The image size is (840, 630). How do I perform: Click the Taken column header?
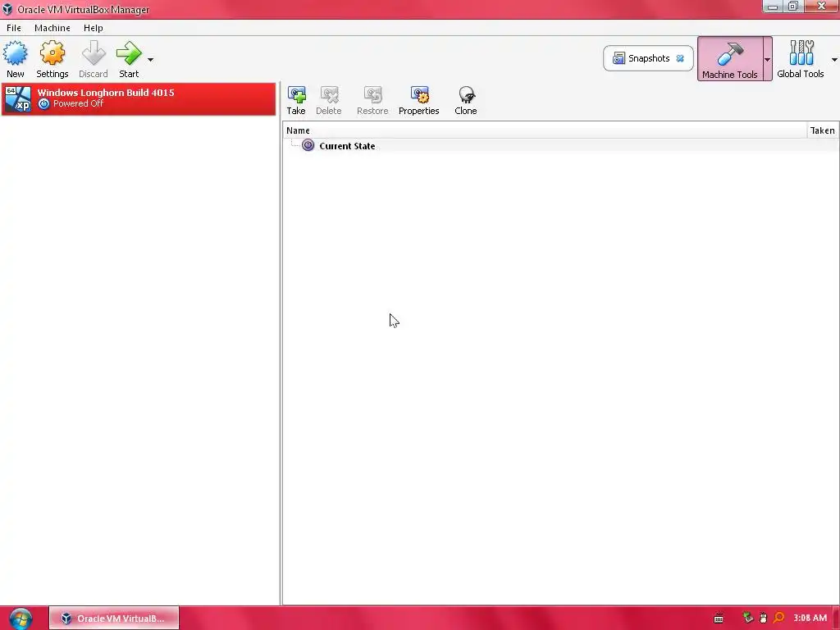click(x=822, y=130)
